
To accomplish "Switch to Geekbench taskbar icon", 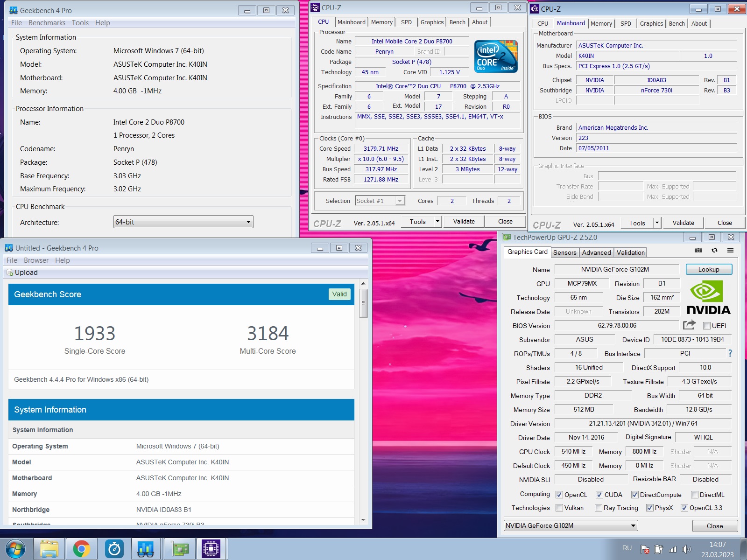I will click(146, 549).
